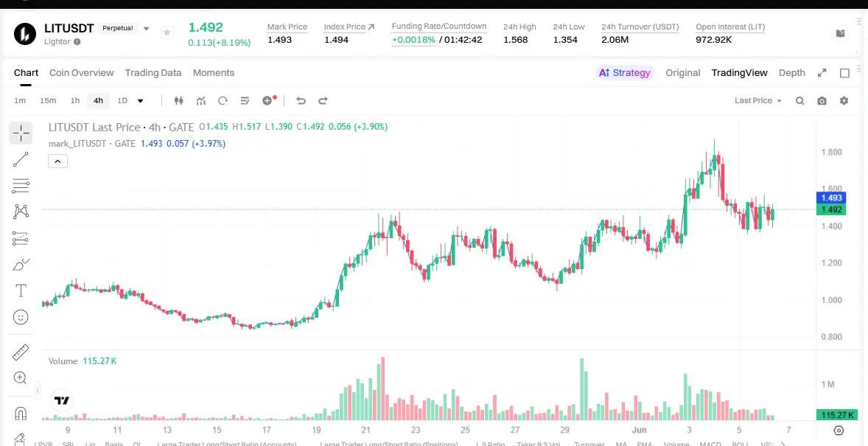This screenshot has width=868, height=446.
Task: Collapse the indicator legend chevron
Action: 57,161
